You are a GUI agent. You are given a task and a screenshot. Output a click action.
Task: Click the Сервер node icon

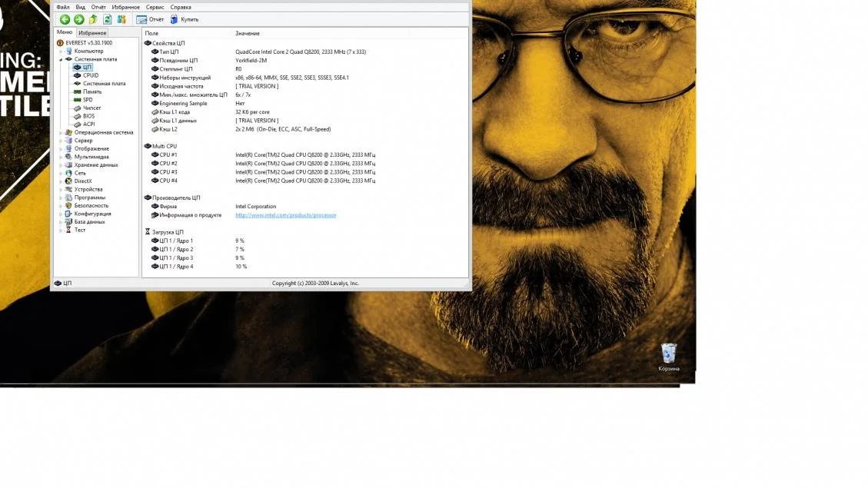point(68,141)
